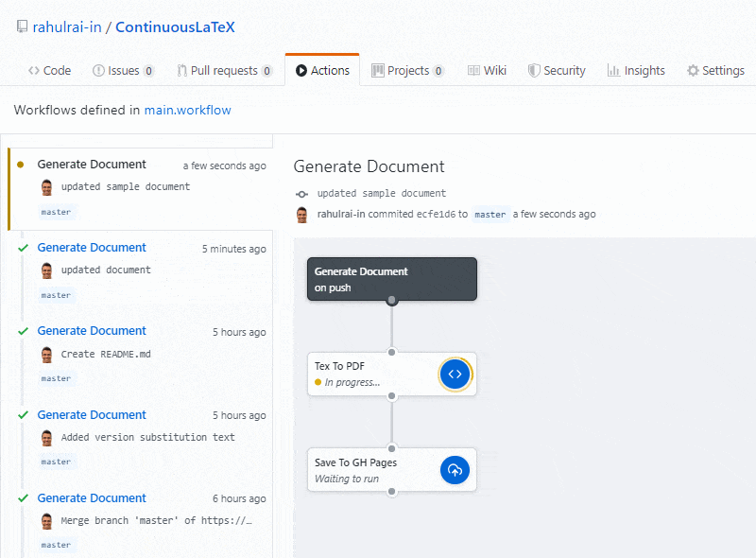The height and width of the screenshot is (558, 756).
Task: Click the 'Create README.md' commit message
Action: point(106,354)
